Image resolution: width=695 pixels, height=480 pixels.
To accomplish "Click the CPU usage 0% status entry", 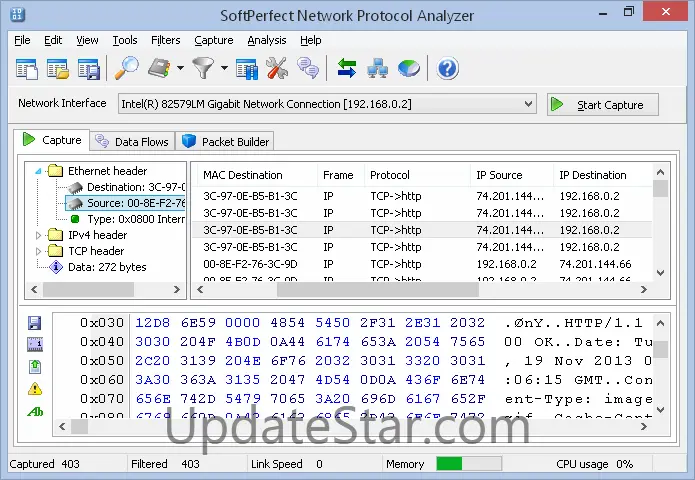I will (x=594, y=464).
